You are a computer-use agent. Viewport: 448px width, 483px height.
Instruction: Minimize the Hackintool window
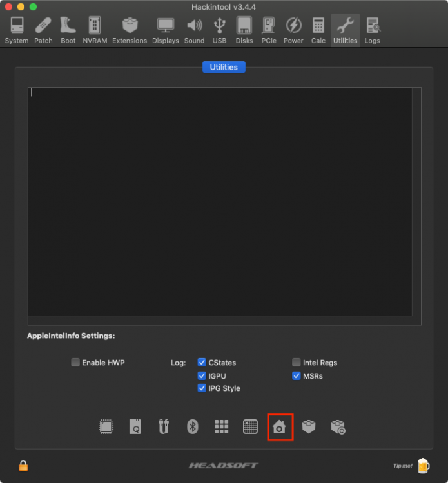click(x=21, y=7)
